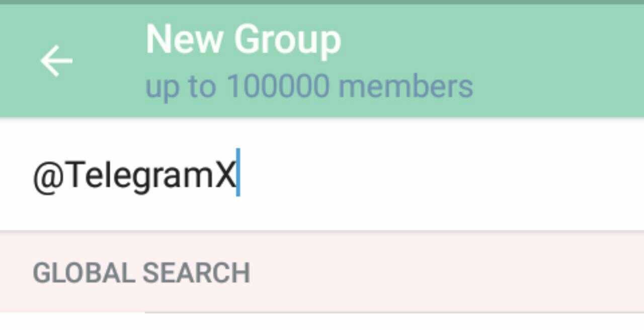Focus the @TelegramX search field
This screenshot has width=644, height=330.
pyautogui.click(x=322, y=175)
